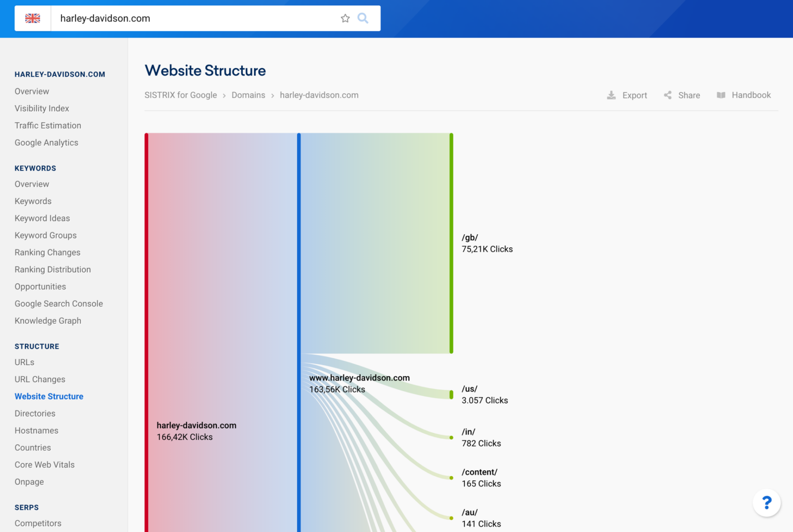The image size is (793, 532).
Task: Click the UK flag icon next to URL
Action: click(x=33, y=19)
